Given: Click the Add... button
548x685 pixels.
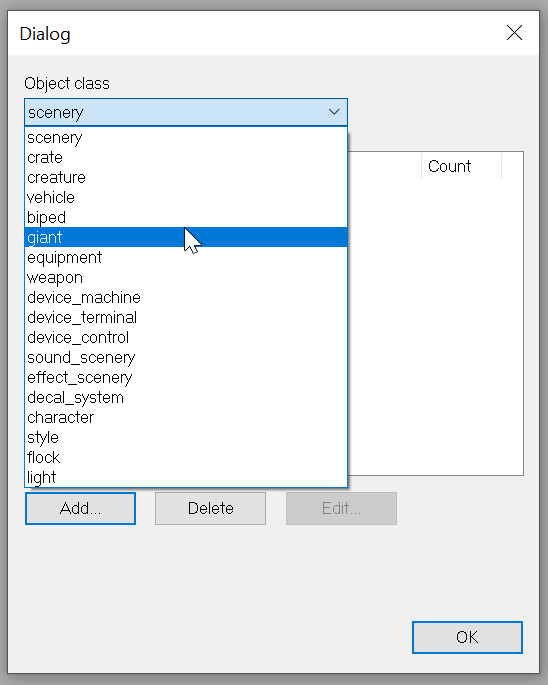Looking at the screenshot, I should [80, 509].
